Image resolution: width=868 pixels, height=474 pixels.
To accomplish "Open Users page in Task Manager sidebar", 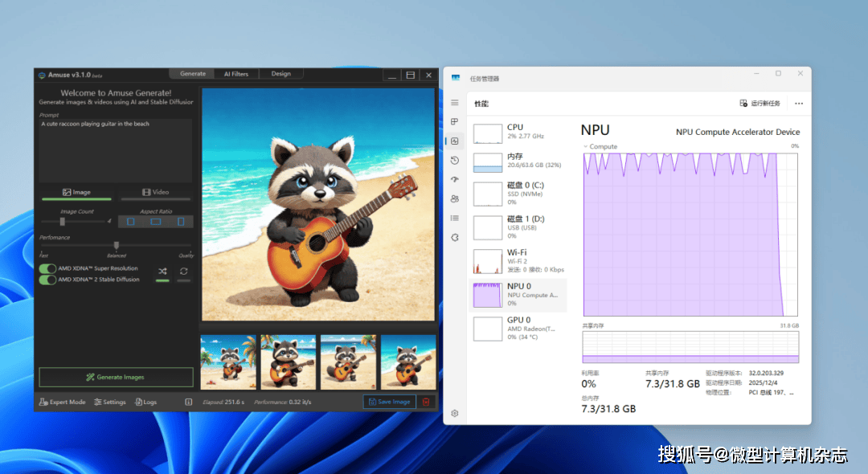I will (455, 198).
